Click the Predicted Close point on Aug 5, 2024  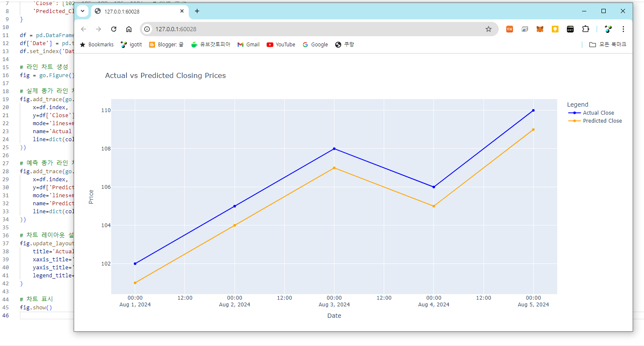pyautogui.click(x=533, y=130)
